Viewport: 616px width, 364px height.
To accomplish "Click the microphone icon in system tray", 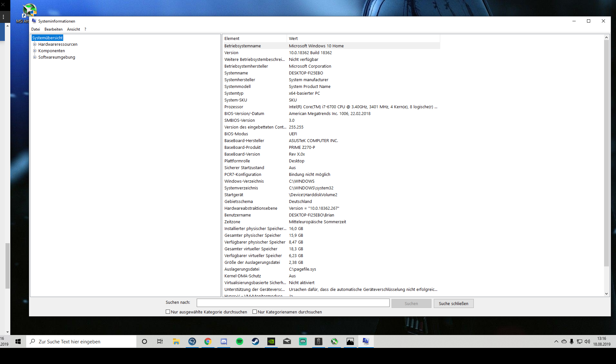I will (x=571, y=341).
